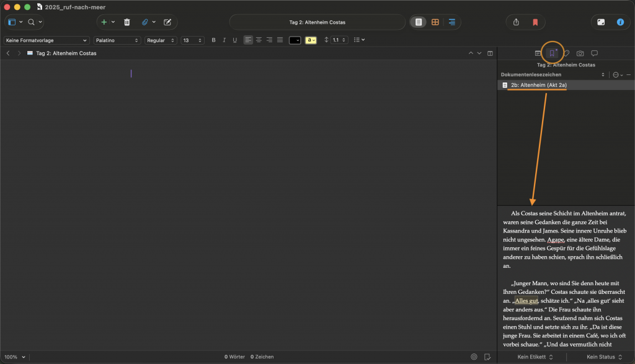Toggle bold formatting
Screen dimensions: 635x364
click(213, 40)
